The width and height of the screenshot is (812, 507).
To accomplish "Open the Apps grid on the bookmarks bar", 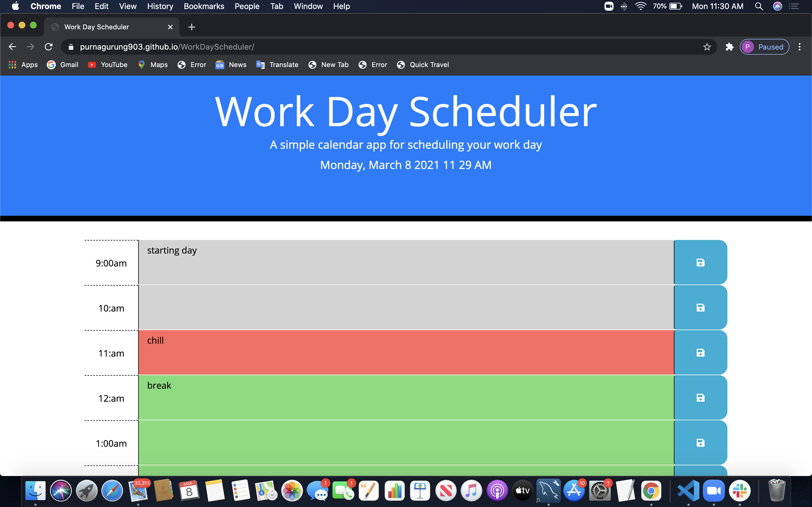I will click(x=13, y=65).
